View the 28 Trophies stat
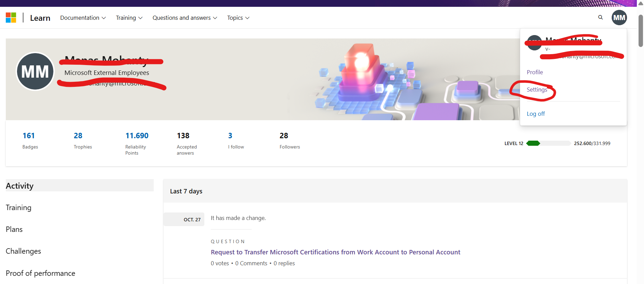This screenshot has width=644, height=284. [x=83, y=140]
